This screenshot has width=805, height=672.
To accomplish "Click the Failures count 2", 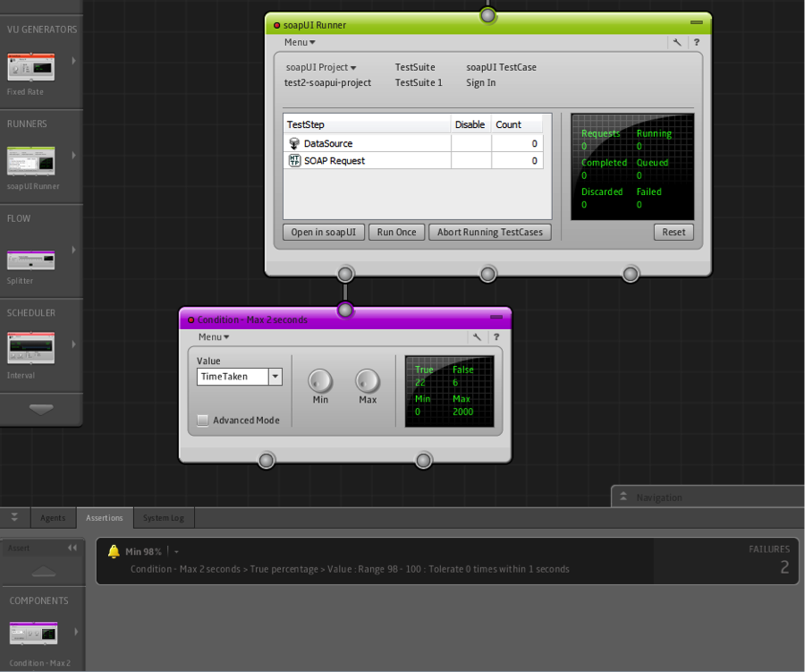I will [x=784, y=567].
